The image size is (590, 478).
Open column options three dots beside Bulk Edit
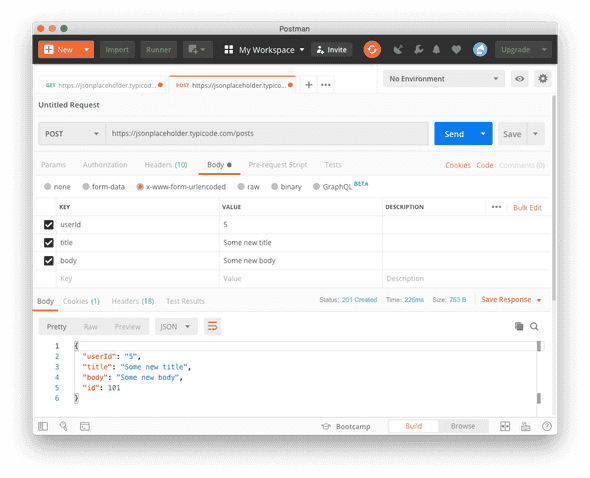click(x=496, y=207)
